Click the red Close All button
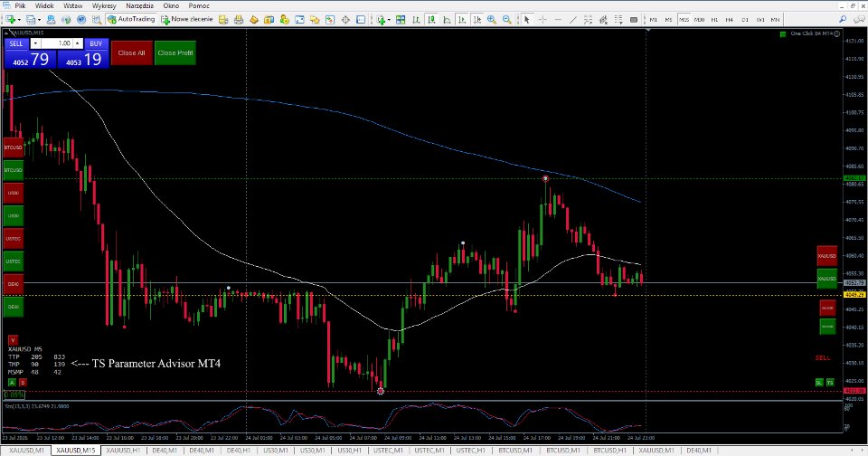The height and width of the screenshot is (456, 868). 131,52
